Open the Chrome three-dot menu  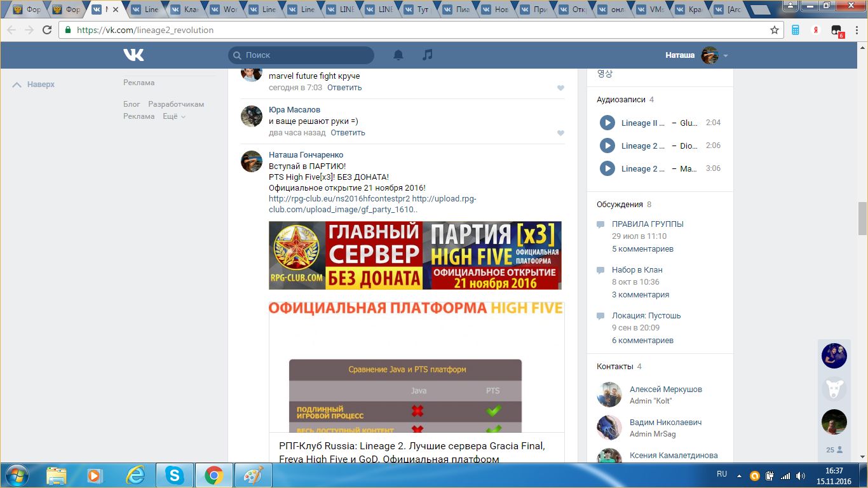click(x=857, y=30)
